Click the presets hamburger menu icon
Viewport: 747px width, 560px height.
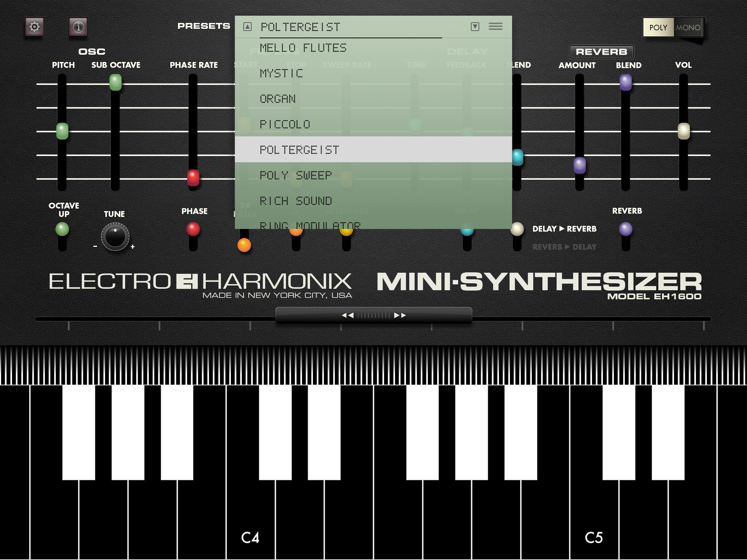(x=495, y=26)
